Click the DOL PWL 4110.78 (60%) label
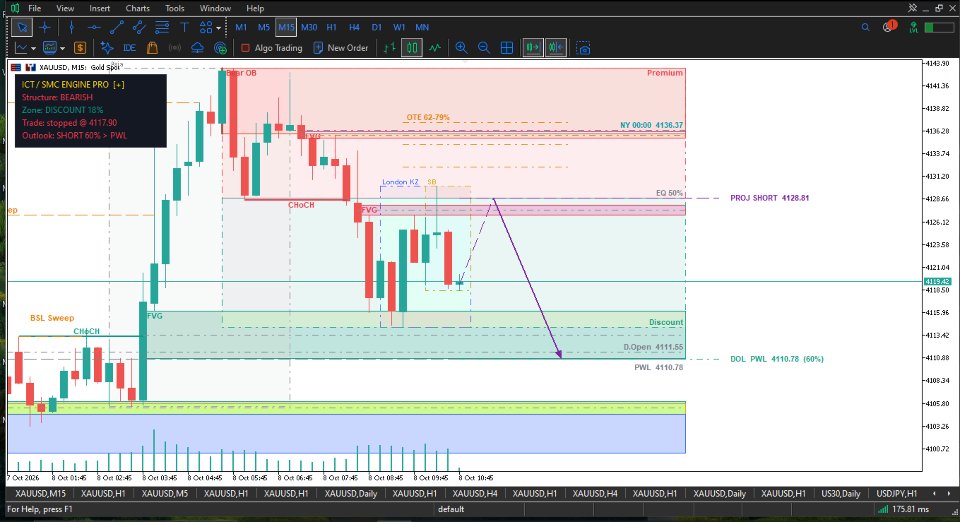This screenshot has height=522, width=960. 777,359
